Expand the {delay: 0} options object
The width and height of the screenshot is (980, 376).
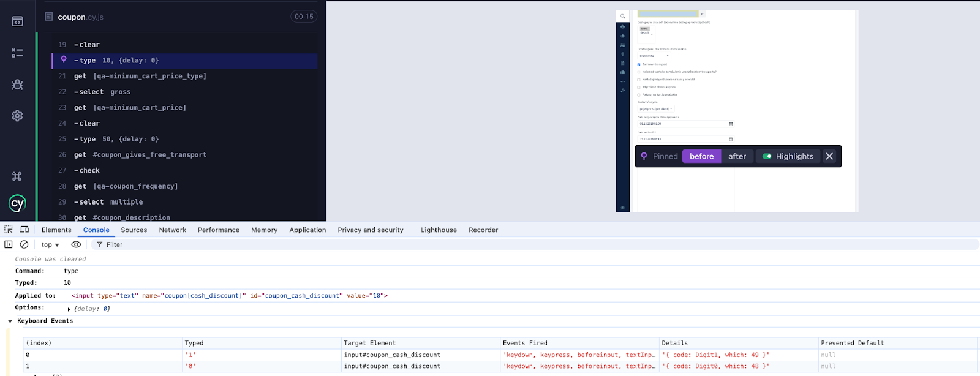(69, 309)
